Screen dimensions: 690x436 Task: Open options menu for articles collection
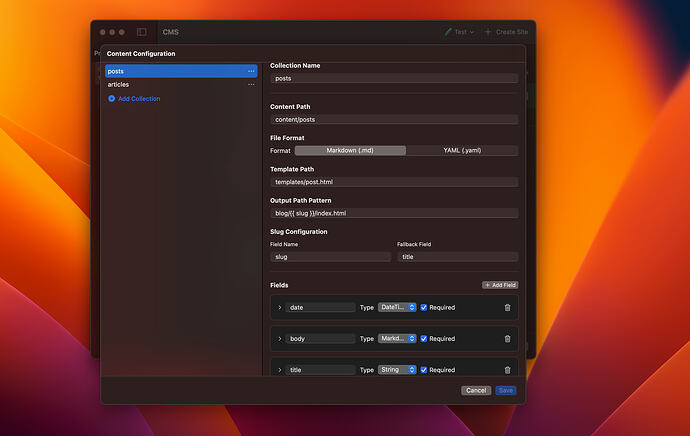251,84
